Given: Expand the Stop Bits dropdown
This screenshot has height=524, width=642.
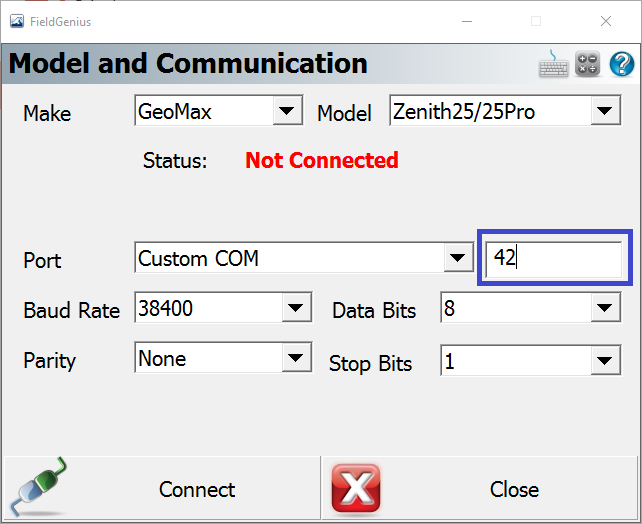Looking at the screenshot, I should click(x=605, y=360).
